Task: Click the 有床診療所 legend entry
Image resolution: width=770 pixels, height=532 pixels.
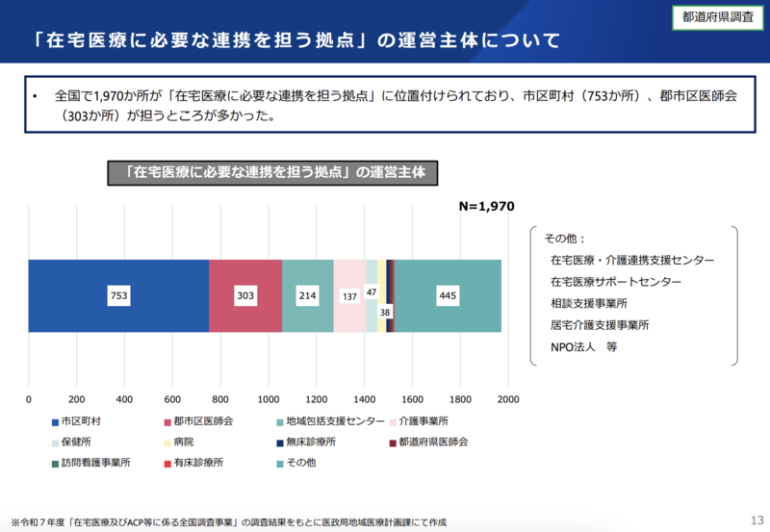Action: pyautogui.click(x=197, y=462)
